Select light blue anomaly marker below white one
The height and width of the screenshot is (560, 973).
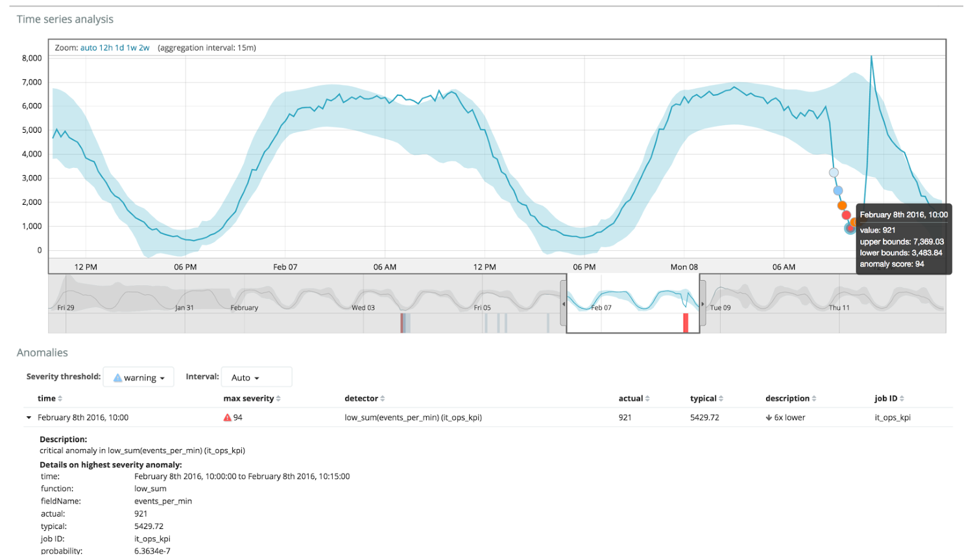point(838,191)
